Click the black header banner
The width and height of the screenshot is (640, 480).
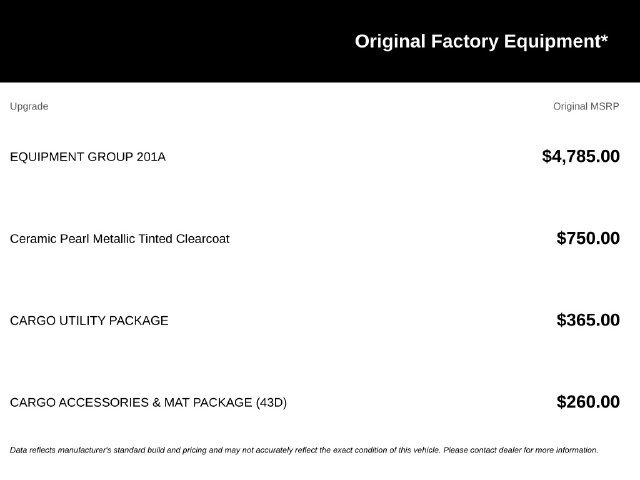[320, 41]
